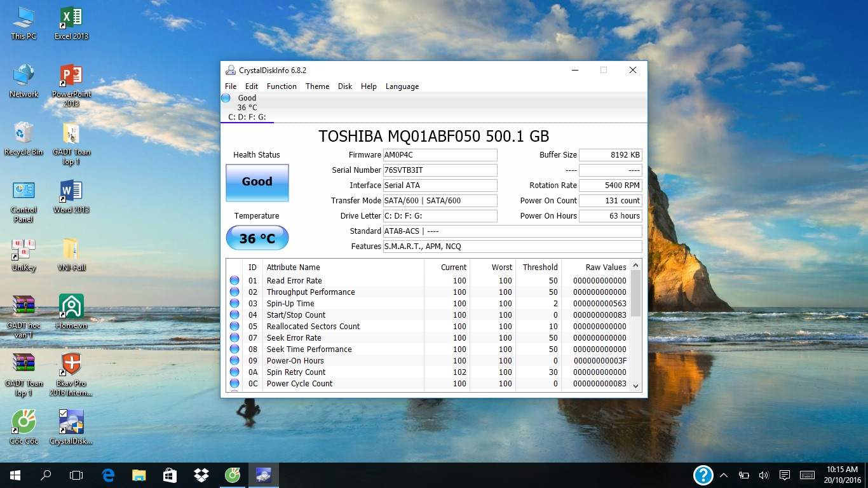
Task: Open the Function menu
Action: [281, 86]
